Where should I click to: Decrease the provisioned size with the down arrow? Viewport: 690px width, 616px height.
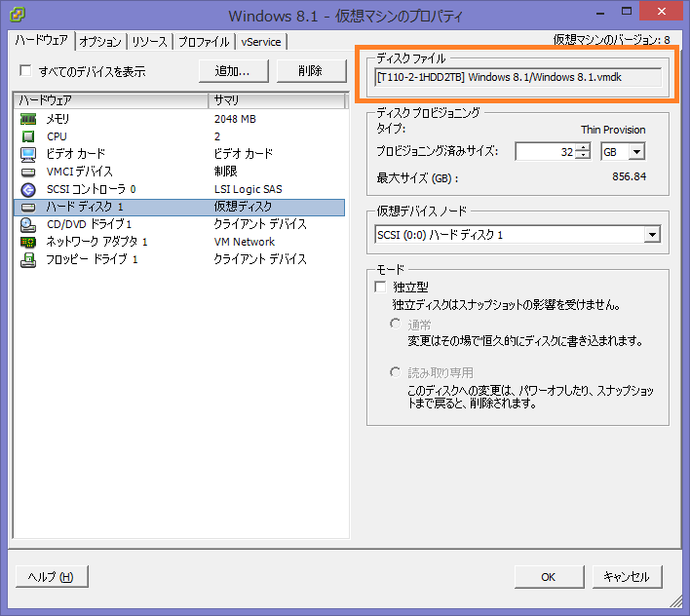pos(583,156)
